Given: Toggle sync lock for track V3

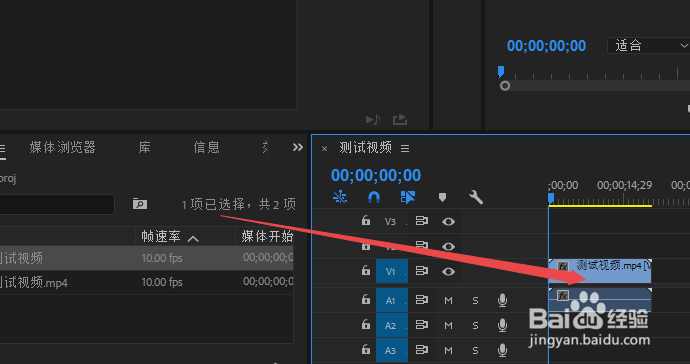Looking at the screenshot, I should 422,221.
